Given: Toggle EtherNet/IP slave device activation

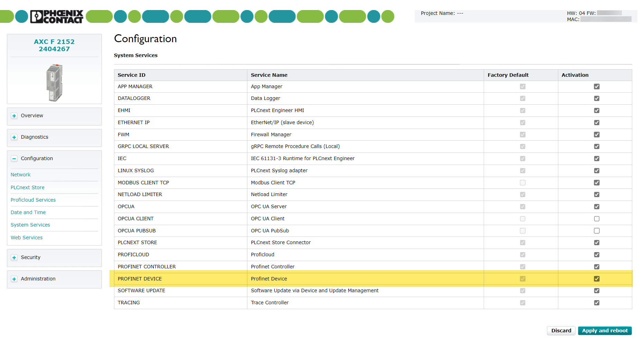Looking at the screenshot, I should 597,122.
